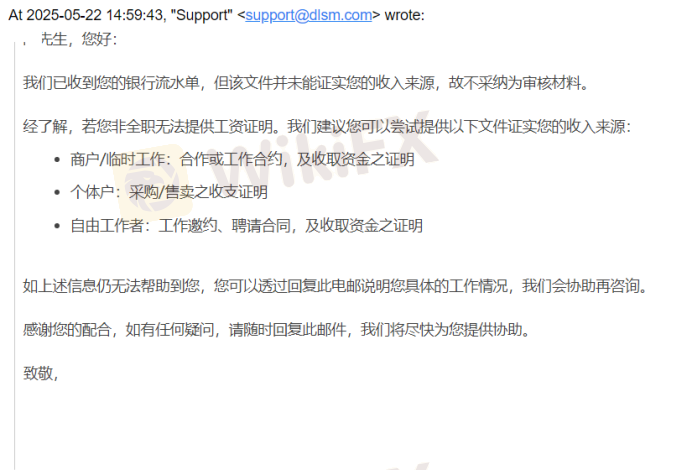Click the paragraph starting with 如上述信息
692x470 pixels.
click(335, 286)
